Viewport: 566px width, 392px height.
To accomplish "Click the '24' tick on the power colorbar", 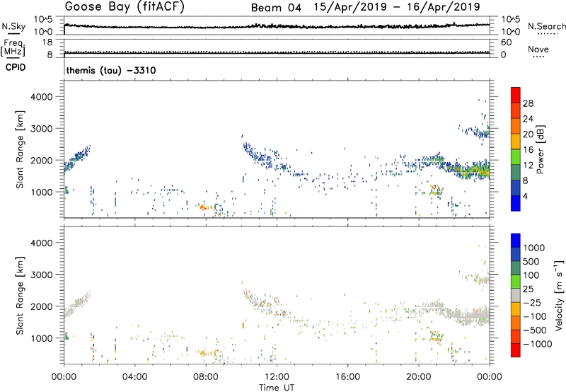I will pos(528,119).
